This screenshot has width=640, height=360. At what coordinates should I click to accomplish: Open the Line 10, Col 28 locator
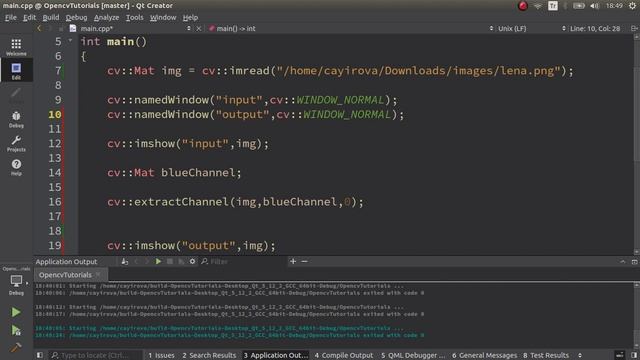pyautogui.click(x=595, y=29)
